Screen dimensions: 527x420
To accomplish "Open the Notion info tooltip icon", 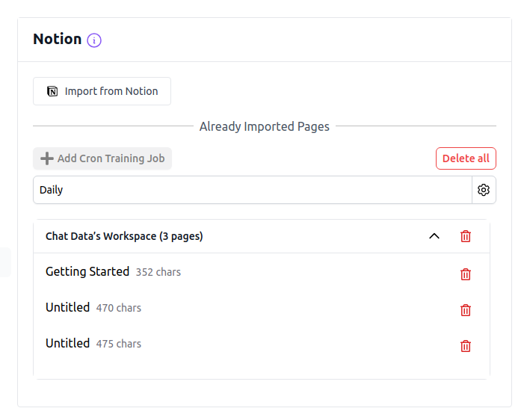I will [x=94, y=40].
